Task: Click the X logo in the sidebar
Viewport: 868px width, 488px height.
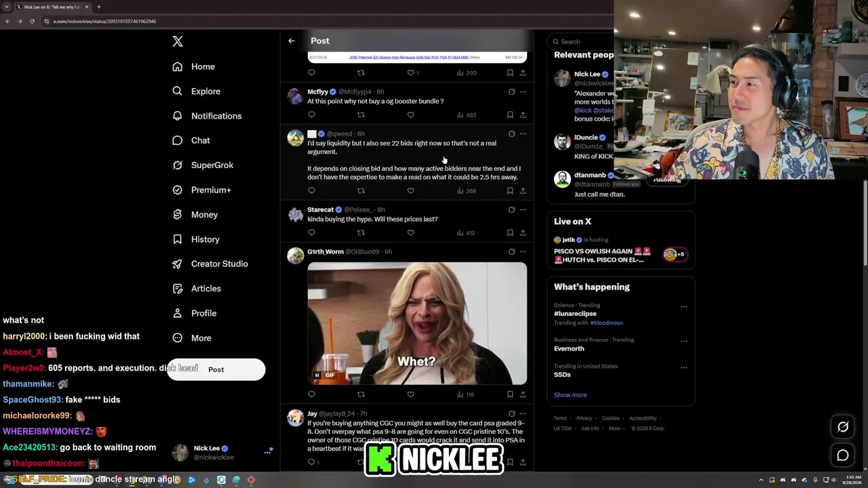Action: point(178,41)
